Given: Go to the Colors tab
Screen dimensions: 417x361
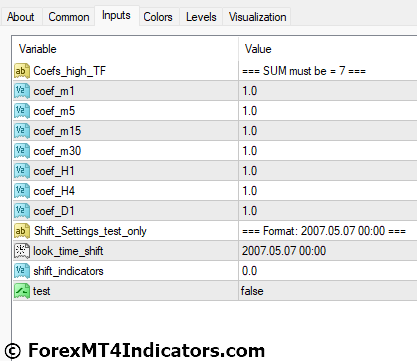Looking at the screenshot, I should (x=158, y=17).
